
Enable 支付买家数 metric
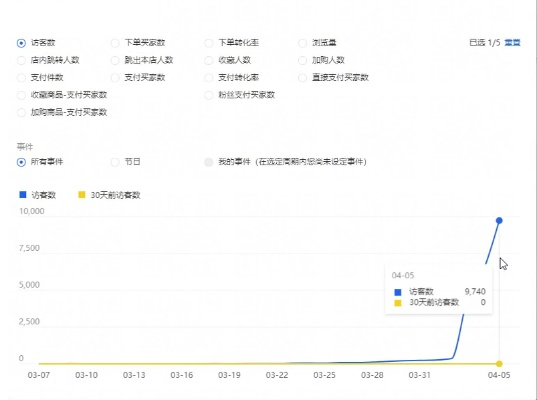tap(115, 78)
